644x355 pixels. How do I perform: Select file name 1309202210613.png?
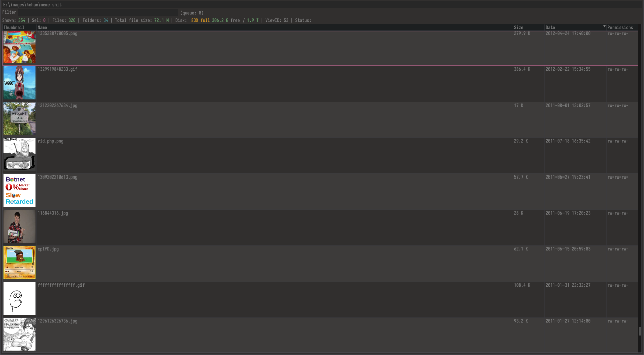click(x=58, y=177)
